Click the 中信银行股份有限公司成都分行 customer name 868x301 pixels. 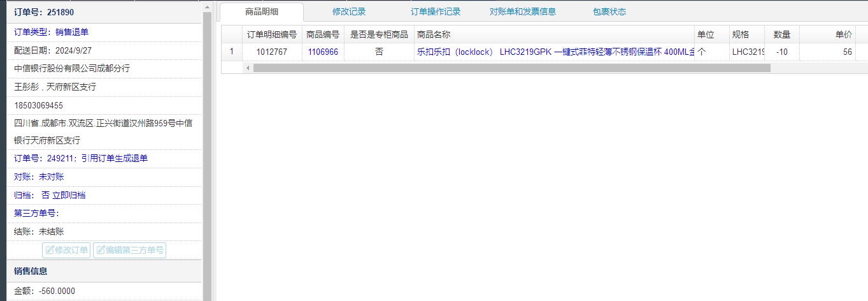pos(72,68)
